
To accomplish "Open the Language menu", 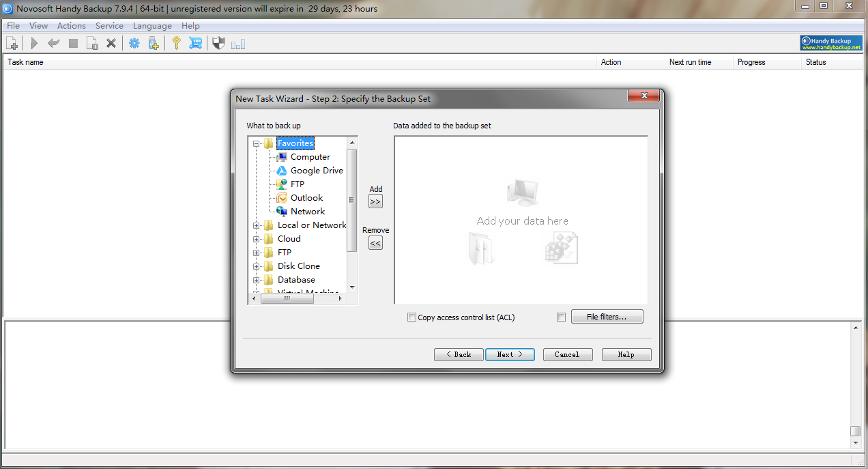I will click(x=152, y=26).
